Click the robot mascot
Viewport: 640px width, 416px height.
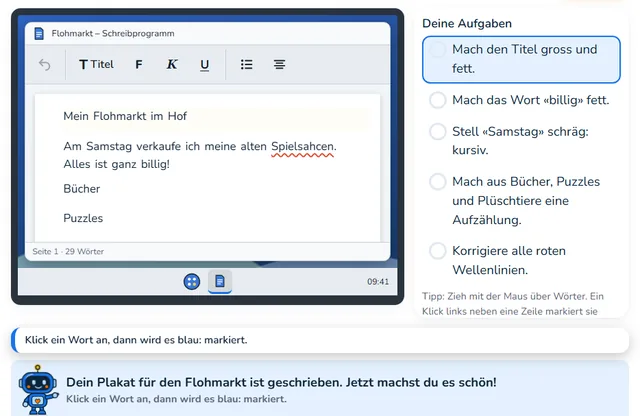point(38,389)
